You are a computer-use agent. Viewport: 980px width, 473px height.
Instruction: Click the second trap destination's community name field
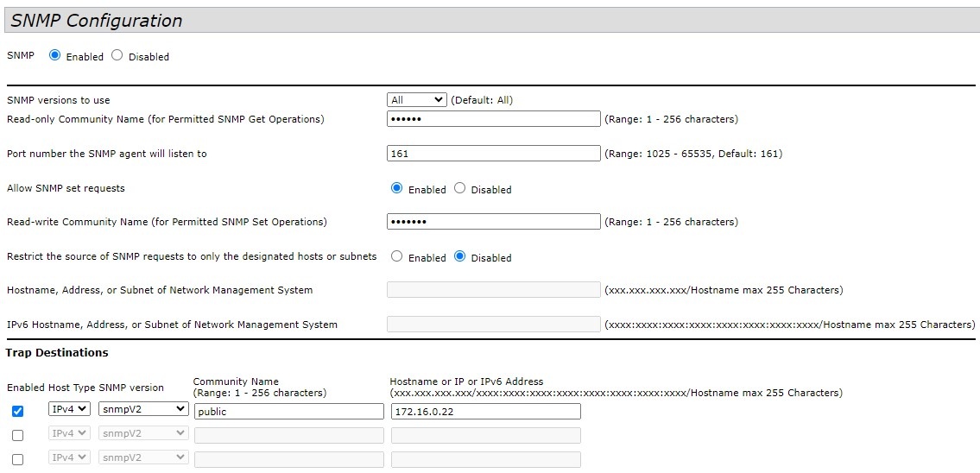288,436
